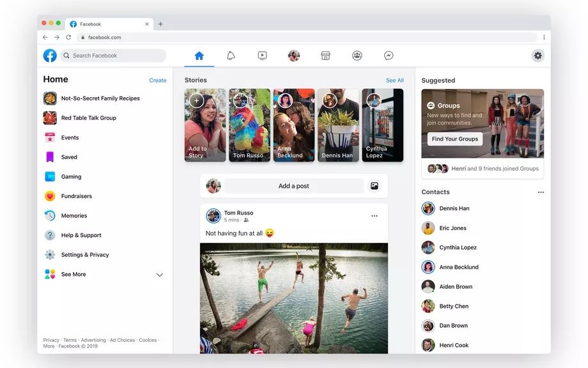Image resolution: width=588 pixels, height=368 pixels.
Task: Click Find Your Groups button
Action: click(455, 139)
